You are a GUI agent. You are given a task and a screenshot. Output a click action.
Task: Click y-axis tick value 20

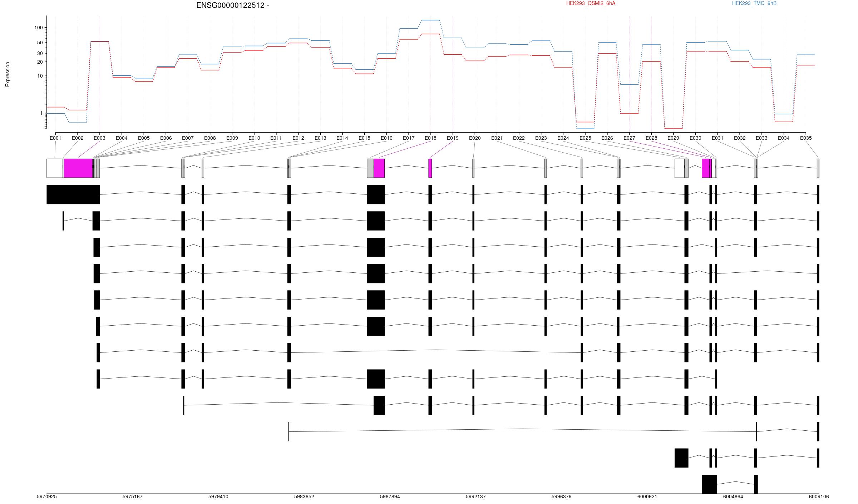click(x=40, y=62)
